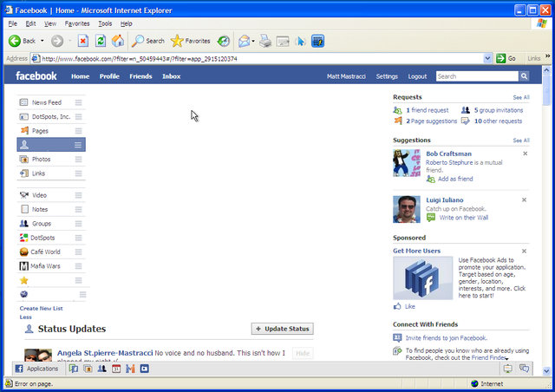Click the Stop loading icon
555x392 pixels.
83,41
